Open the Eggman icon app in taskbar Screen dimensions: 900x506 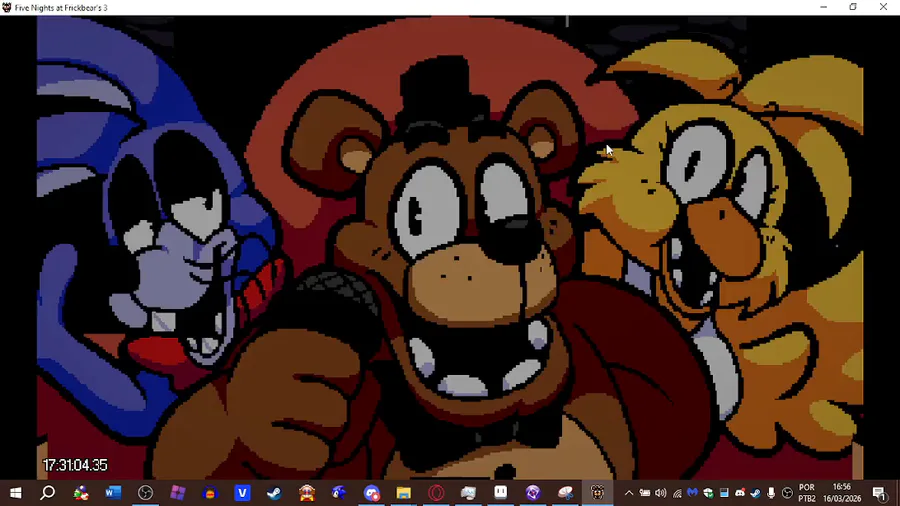(307, 493)
